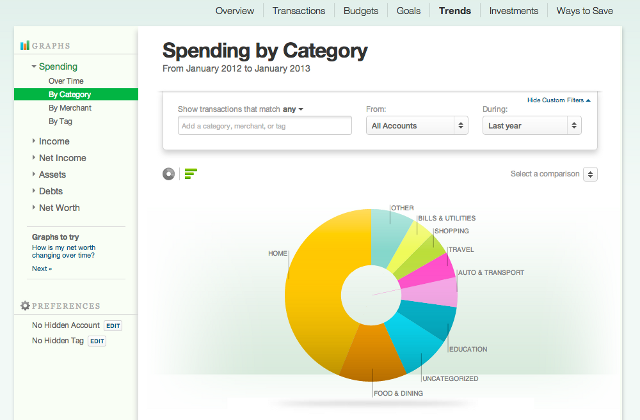
Task: Click the EDUCATION chart label
Action: (x=468, y=349)
